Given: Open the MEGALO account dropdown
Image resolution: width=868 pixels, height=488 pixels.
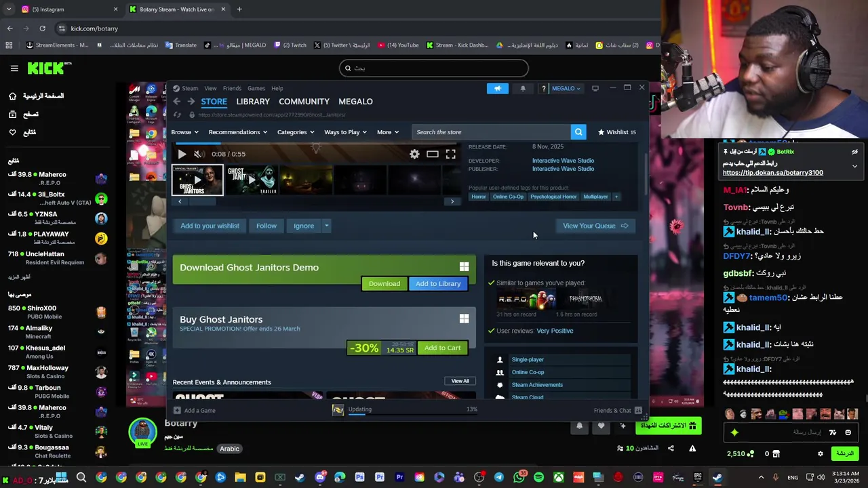Looking at the screenshot, I should click(566, 88).
